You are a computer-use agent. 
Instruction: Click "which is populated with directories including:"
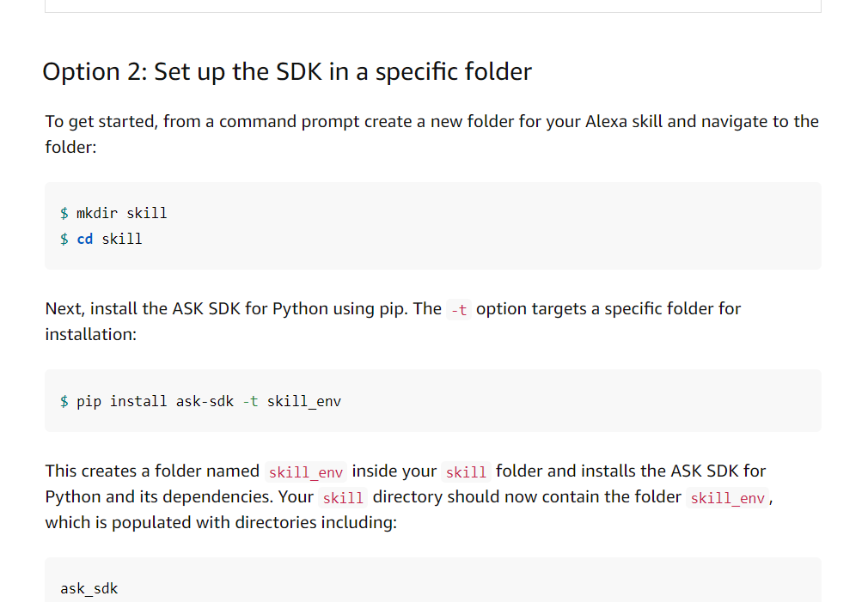click(221, 522)
